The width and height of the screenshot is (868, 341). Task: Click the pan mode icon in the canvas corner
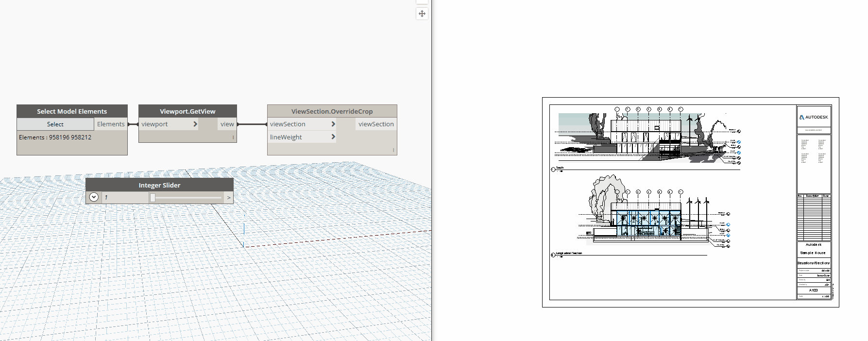[422, 14]
